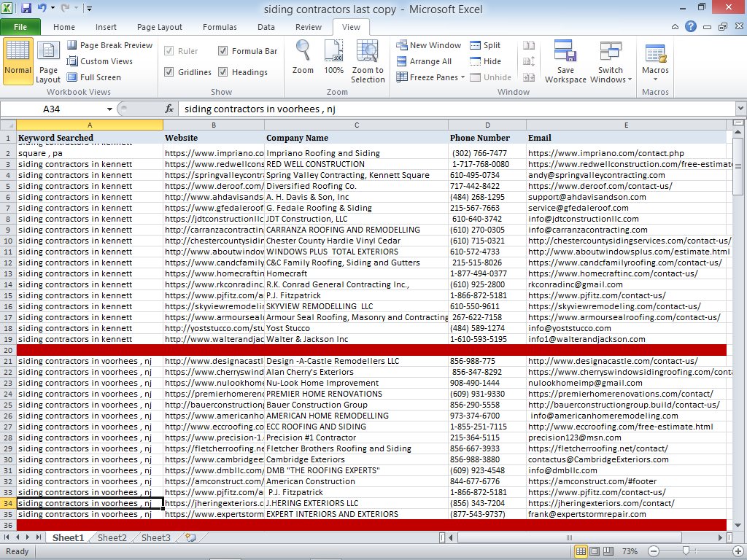747x560 pixels.
Task: Click in the formula bar input
Action: [457, 109]
